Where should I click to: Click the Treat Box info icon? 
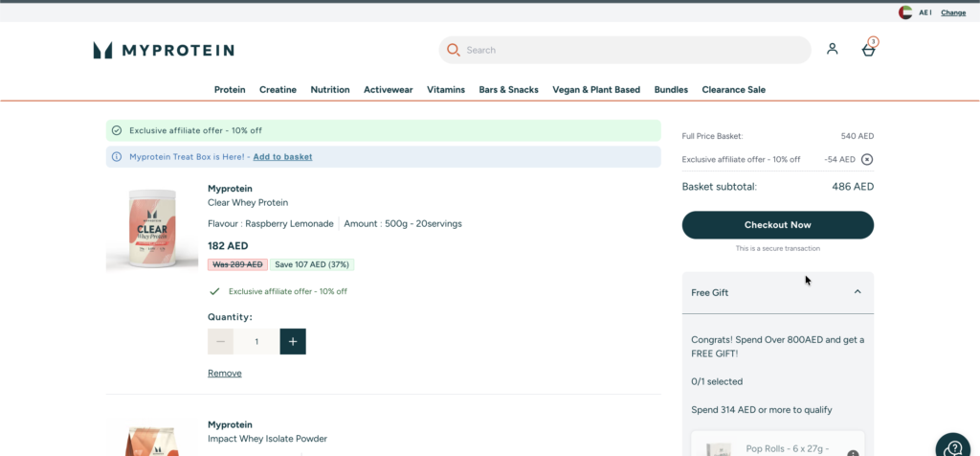pyautogui.click(x=116, y=157)
